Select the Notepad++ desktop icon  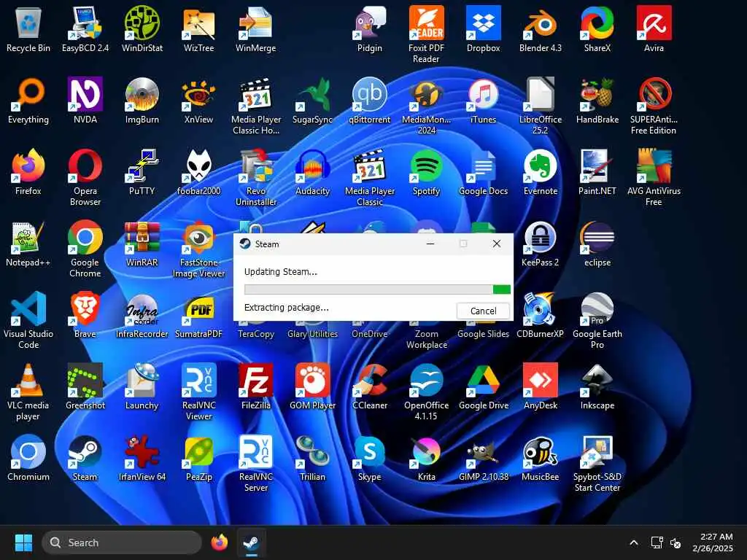28,244
